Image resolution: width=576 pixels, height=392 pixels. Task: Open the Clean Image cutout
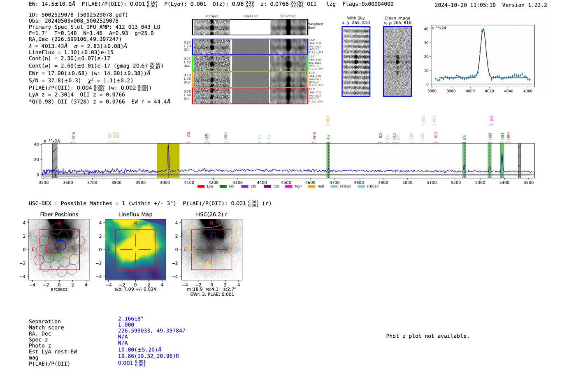coord(397,61)
